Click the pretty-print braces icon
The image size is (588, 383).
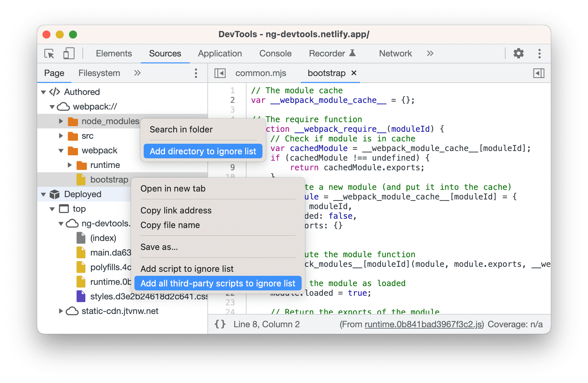[219, 324]
